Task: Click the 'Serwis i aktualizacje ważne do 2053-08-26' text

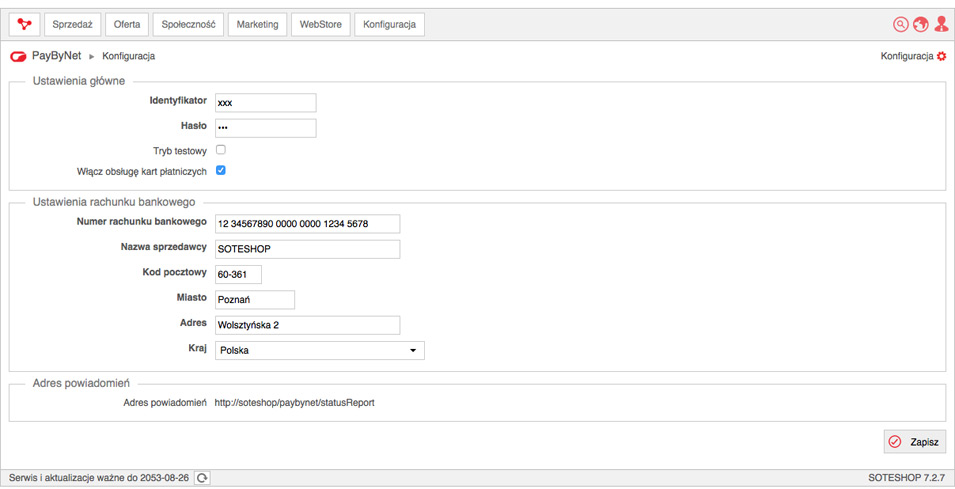Action: pyautogui.click(x=99, y=478)
